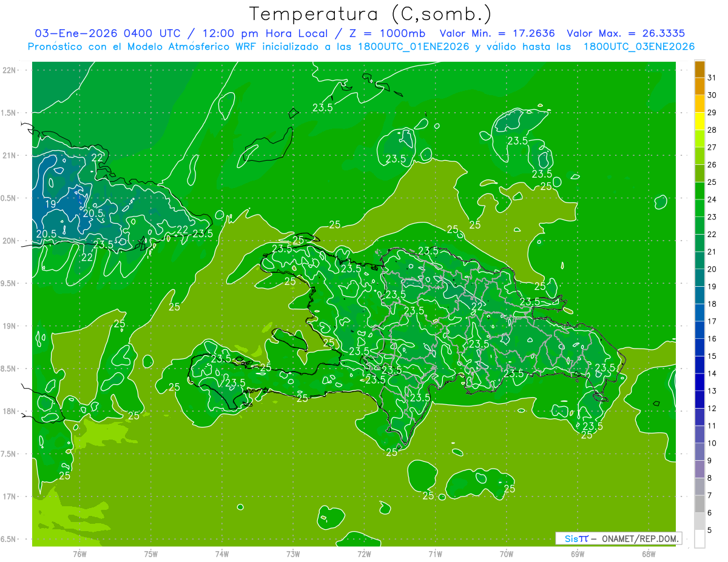Click the "73W" longitude axis label

tap(293, 554)
